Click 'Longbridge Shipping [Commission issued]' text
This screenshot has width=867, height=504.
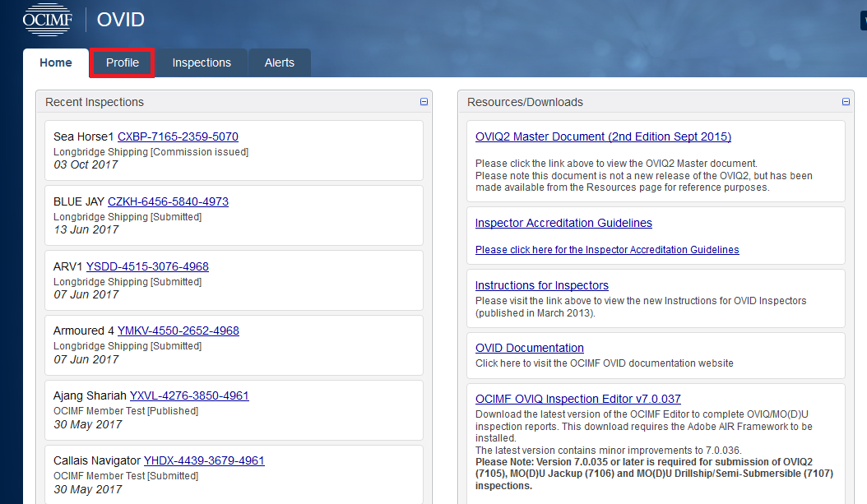point(151,152)
